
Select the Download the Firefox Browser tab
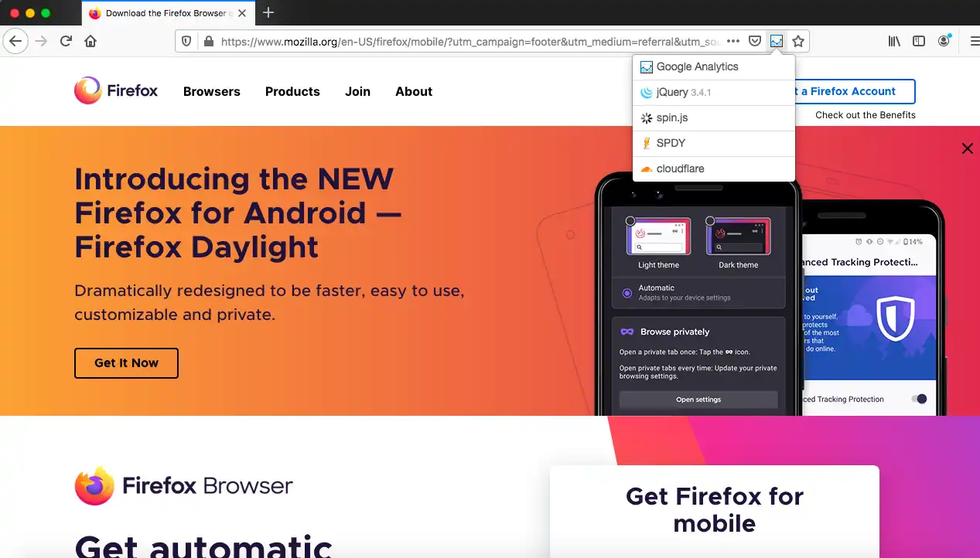pyautogui.click(x=166, y=13)
